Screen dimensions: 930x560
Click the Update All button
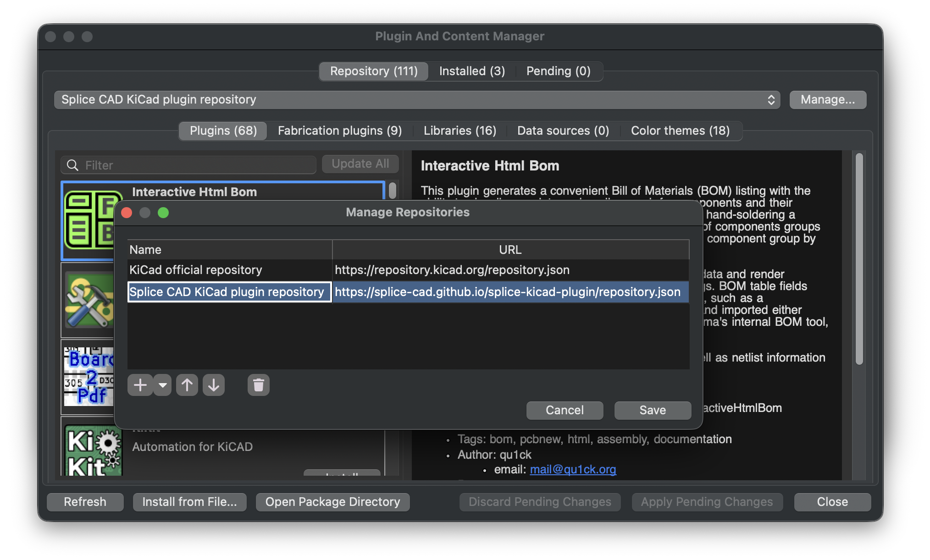pos(360,164)
